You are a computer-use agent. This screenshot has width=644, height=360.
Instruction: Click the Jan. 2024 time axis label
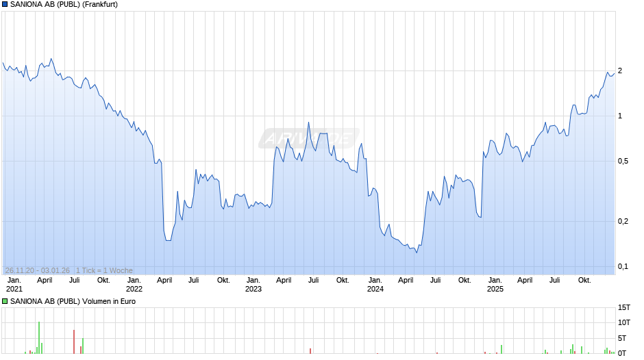pyautogui.click(x=375, y=285)
